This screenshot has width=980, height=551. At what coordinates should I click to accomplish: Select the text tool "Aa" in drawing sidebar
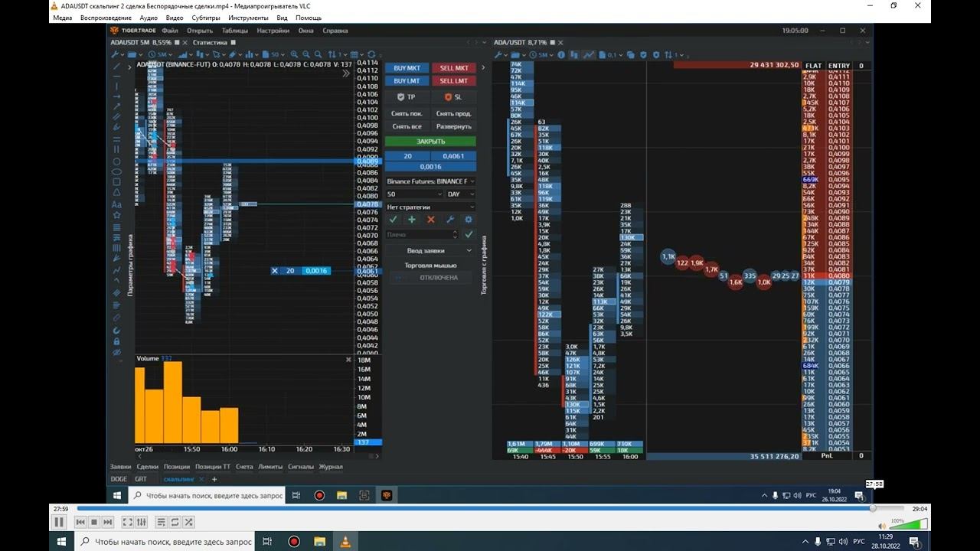(116, 205)
